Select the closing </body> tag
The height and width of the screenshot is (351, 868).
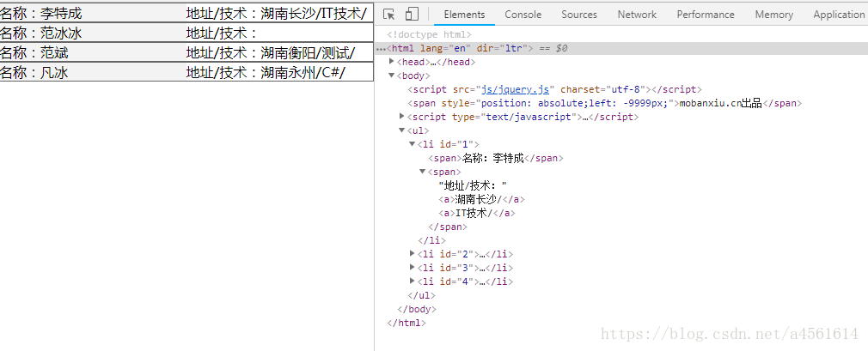pyautogui.click(x=417, y=309)
